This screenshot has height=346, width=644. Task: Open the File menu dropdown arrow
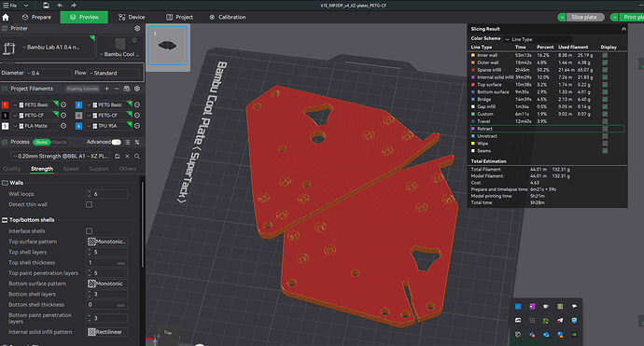pos(26,6)
